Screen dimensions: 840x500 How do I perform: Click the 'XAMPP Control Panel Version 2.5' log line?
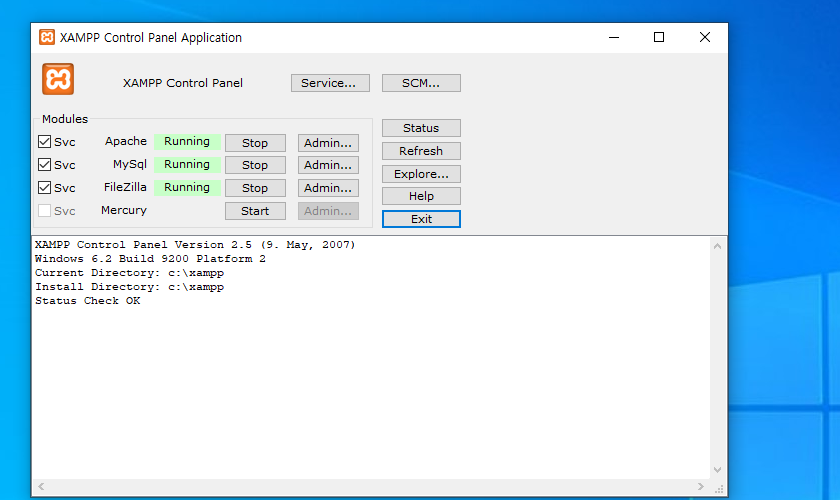coord(195,244)
